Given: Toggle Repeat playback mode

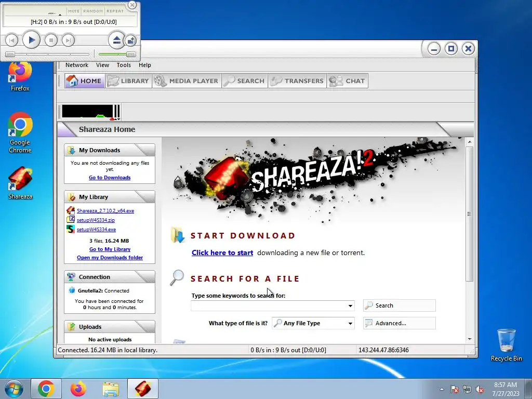Looking at the screenshot, I should [115, 11].
